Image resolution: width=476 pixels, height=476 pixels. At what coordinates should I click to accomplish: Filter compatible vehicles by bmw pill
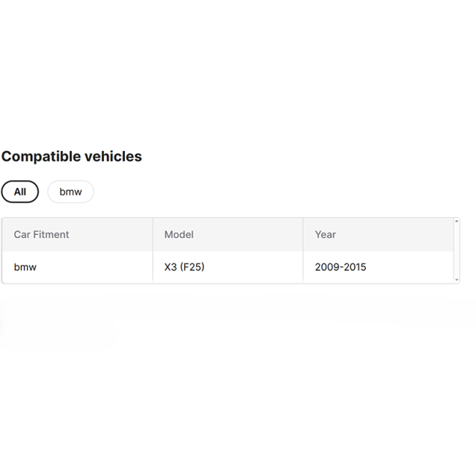tap(71, 192)
